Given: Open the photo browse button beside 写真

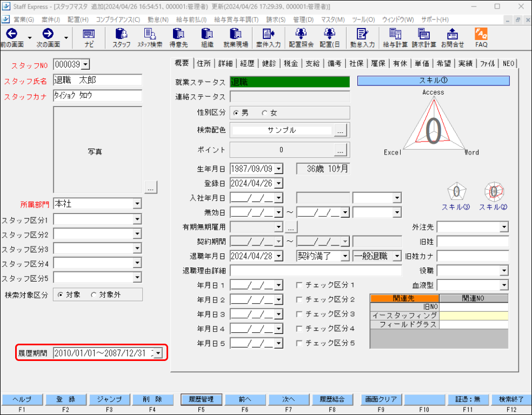Looking at the screenshot, I should [151, 188].
